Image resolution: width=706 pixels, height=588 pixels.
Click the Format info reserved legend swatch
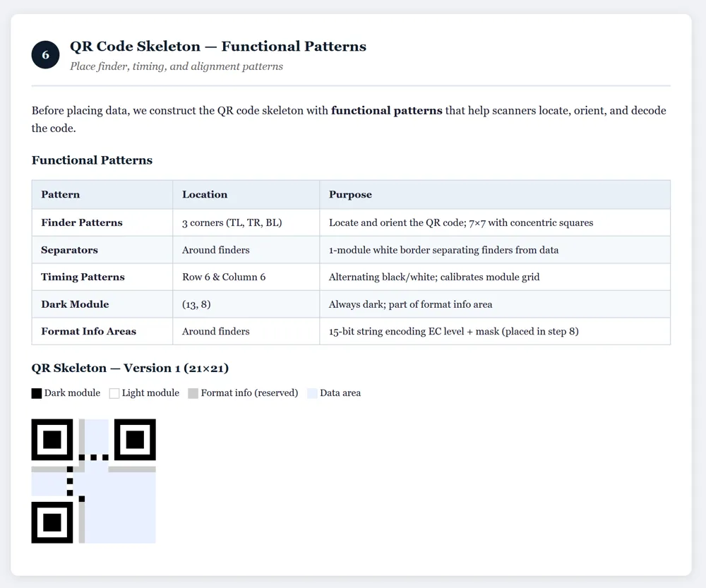[193, 393]
